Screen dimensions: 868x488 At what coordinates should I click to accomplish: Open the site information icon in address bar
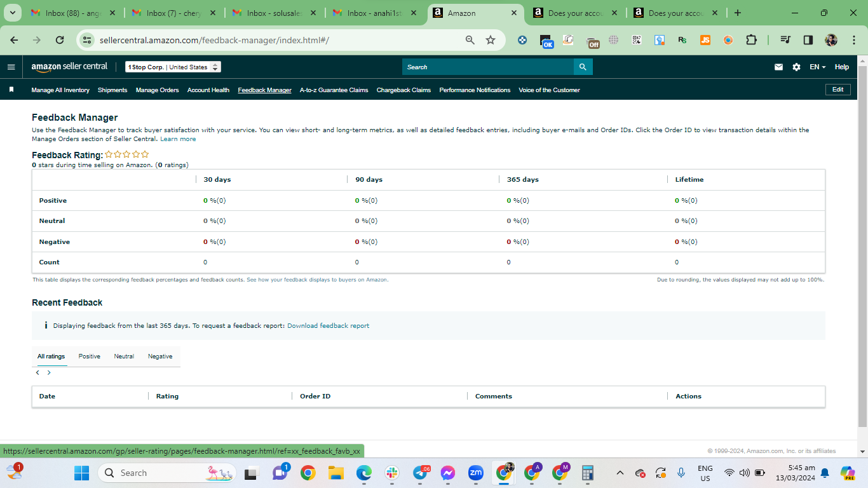click(x=88, y=40)
